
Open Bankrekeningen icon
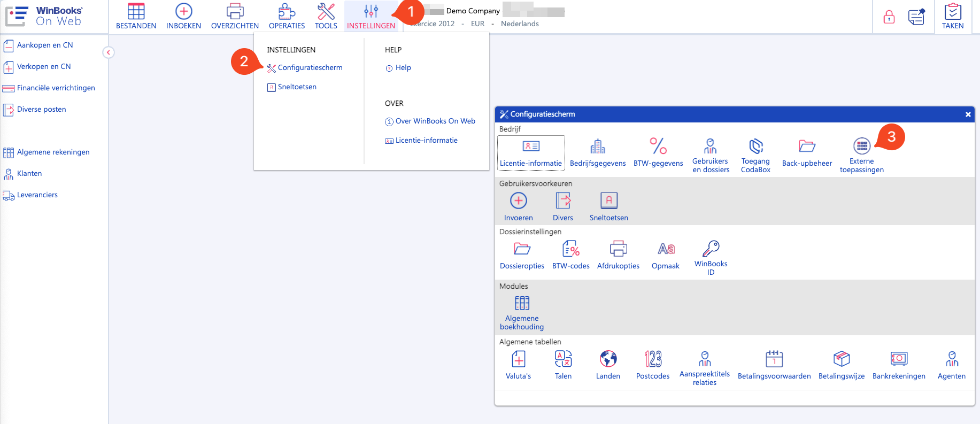899,365
